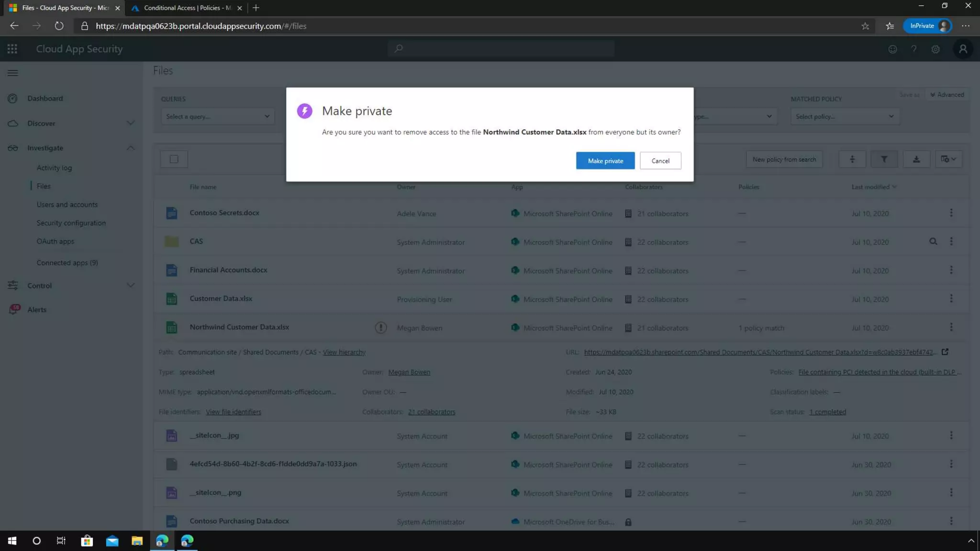Open the settings gear icon
This screenshot has width=980, height=551.
pyautogui.click(x=935, y=49)
